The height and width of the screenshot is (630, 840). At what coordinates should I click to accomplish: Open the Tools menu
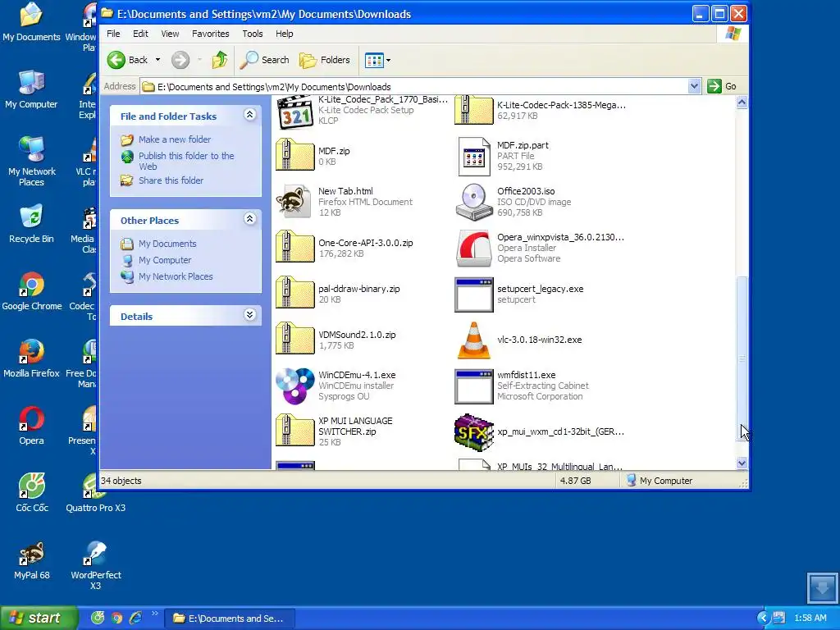pyautogui.click(x=253, y=34)
